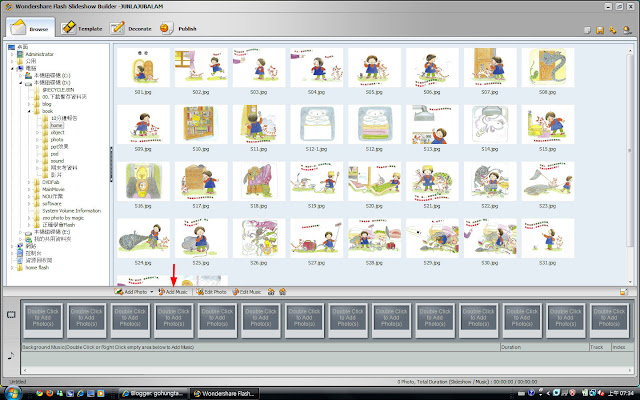
Task: Select the $RECYCLE.BIN folder
Action: click(58, 90)
